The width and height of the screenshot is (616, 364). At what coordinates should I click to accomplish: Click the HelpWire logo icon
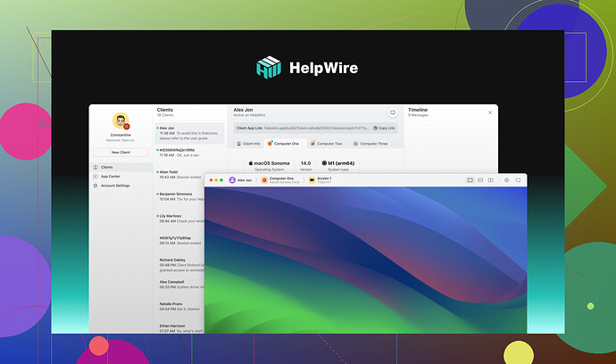269,67
